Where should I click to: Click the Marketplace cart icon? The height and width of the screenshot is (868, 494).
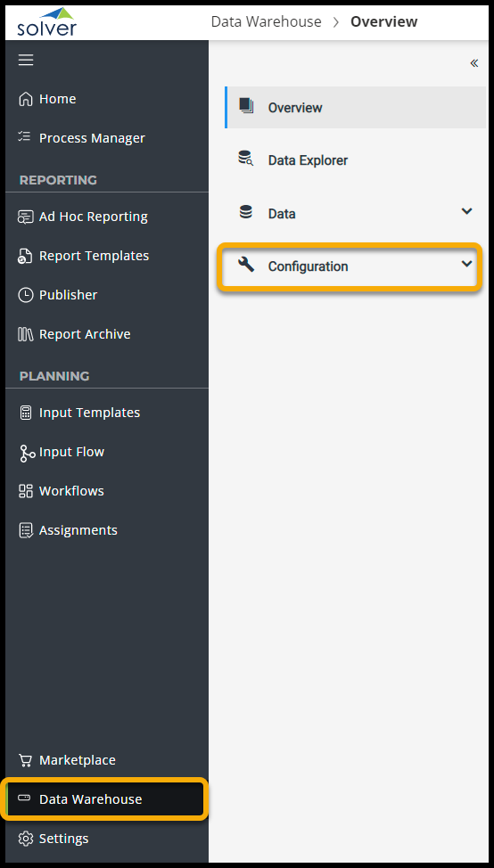(x=26, y=760)
